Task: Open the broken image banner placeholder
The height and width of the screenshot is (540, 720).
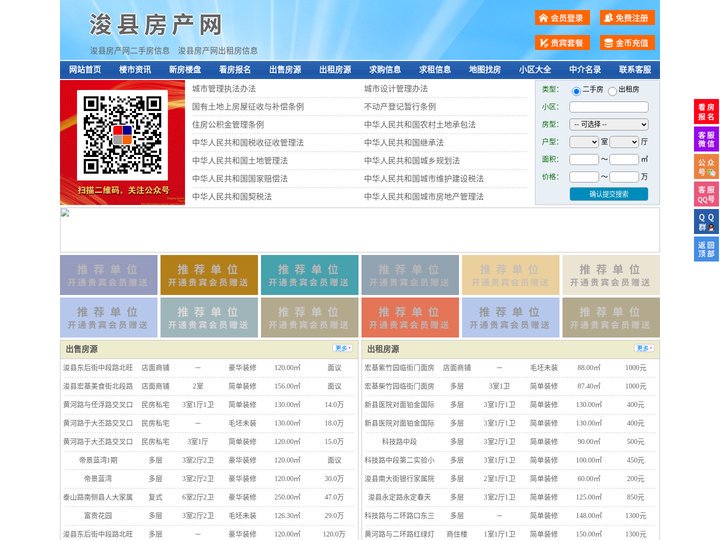Action: 360,230
